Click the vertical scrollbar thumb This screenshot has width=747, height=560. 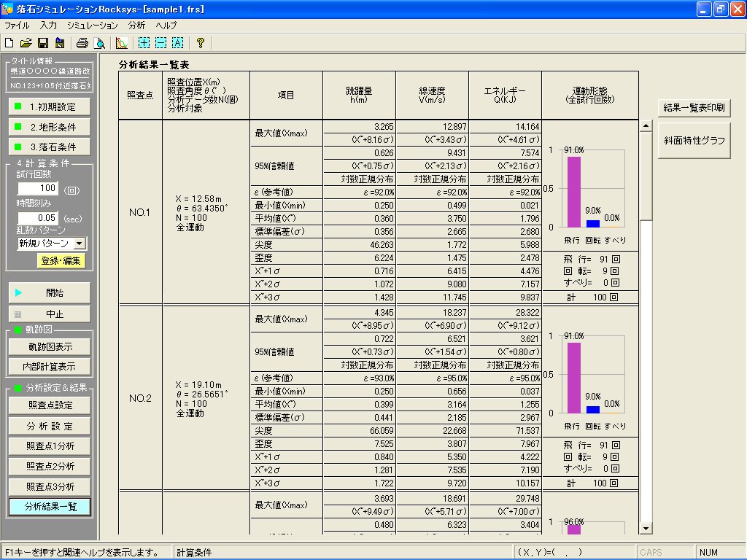coord(646,176)
